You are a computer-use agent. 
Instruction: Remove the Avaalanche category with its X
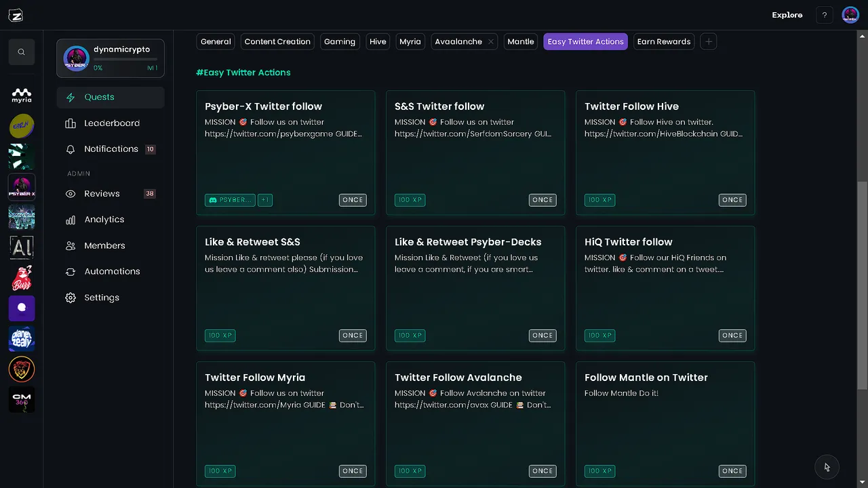(491, 42)
